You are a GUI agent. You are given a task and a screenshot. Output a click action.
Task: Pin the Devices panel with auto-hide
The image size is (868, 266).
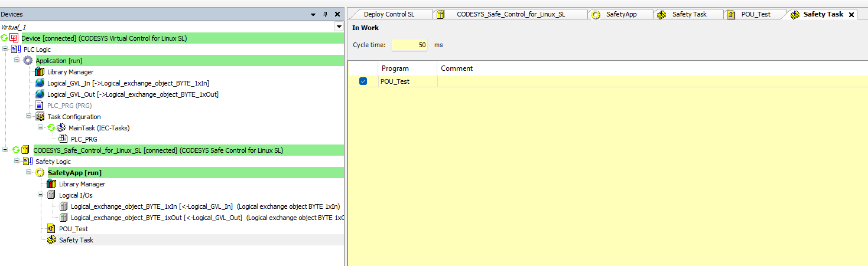click(325, 14)
